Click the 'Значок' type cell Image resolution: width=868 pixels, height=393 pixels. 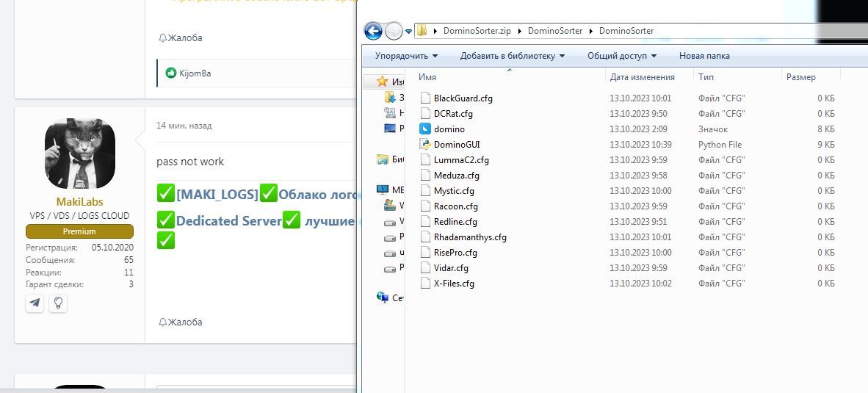713,129
